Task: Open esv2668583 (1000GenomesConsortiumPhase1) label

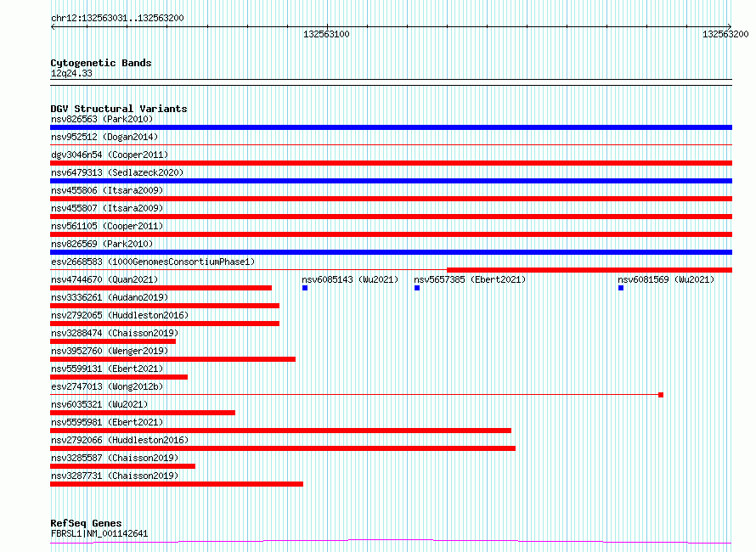Action: point(153,262)
